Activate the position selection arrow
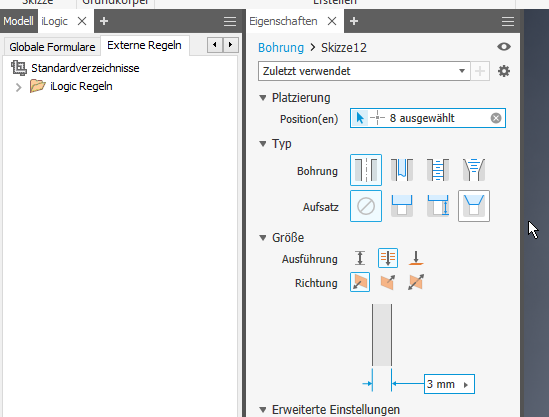Viewport: 549px width, 417px height. [x=360, y=118]
